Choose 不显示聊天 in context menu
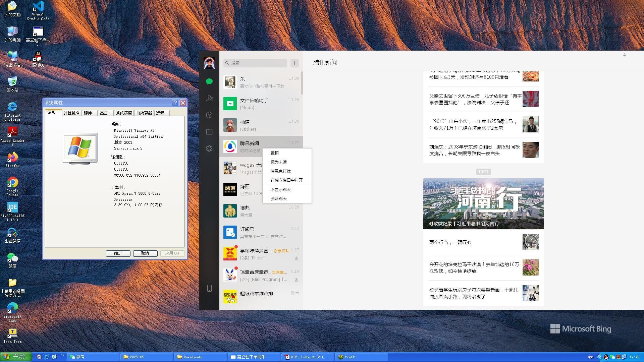 (287, 189)
